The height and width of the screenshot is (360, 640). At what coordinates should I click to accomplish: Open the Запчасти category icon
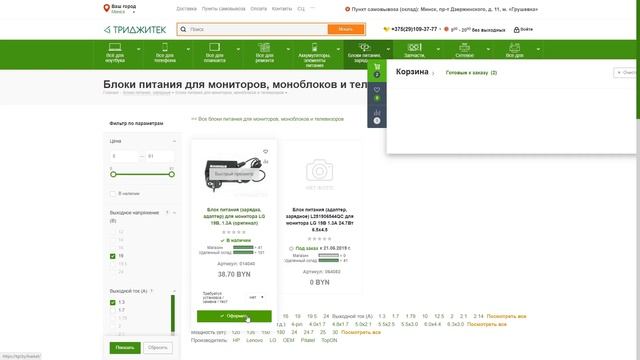(414, 47)
